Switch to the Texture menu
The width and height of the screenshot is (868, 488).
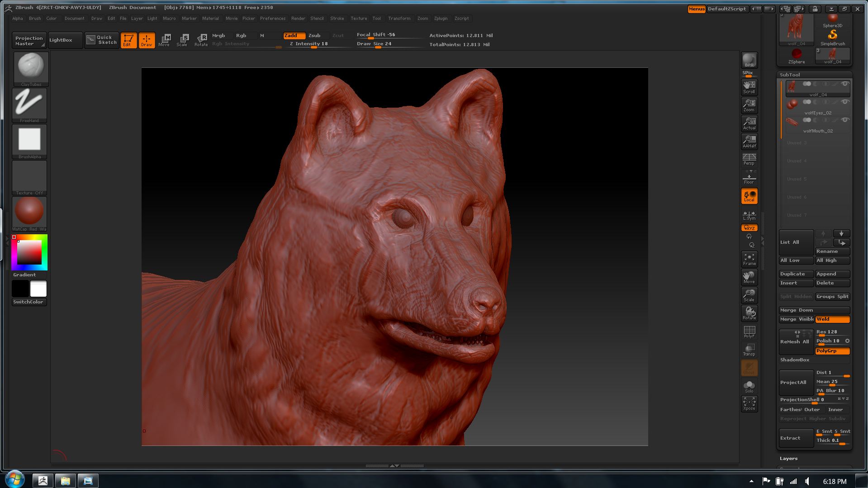click(359, 19)
